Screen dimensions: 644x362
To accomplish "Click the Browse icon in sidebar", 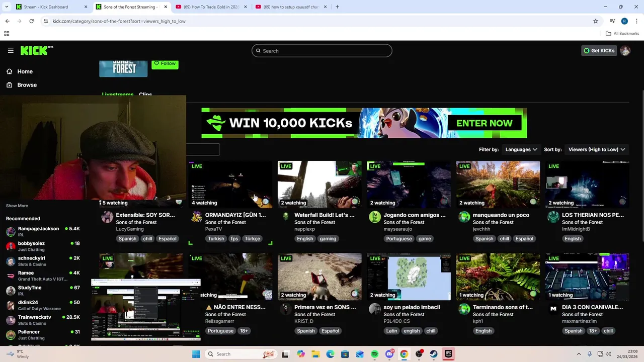I will pos(10,85).
